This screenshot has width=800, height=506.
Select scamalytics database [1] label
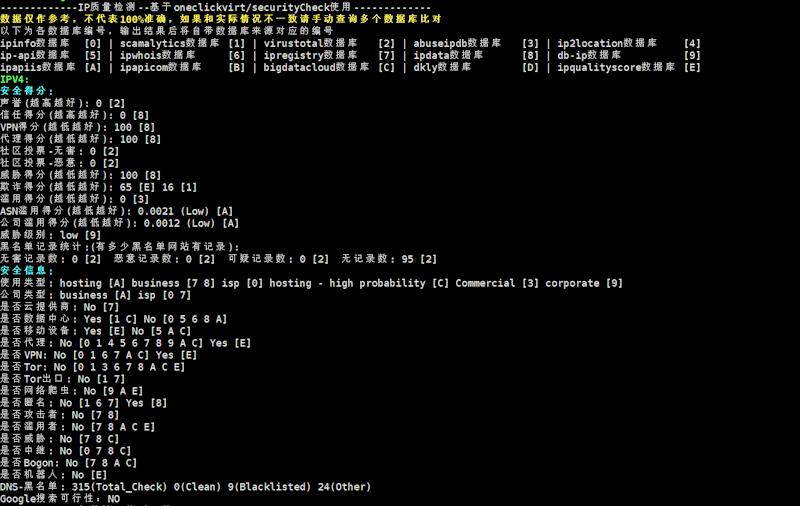pos(183,43)
